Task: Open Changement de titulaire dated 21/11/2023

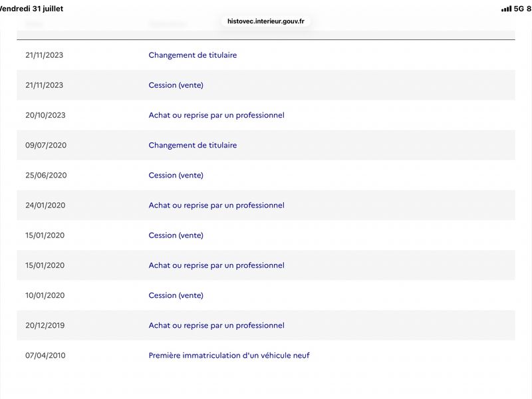Action: pos(193,55)
